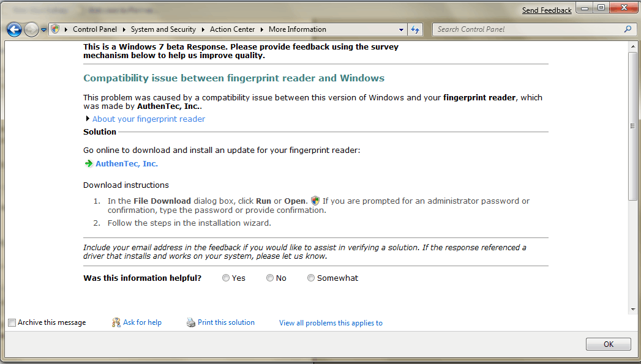Open About your fingerprint reader link
Screen dimensions: 641x364
pyautogui.click(x=148, y=119)
